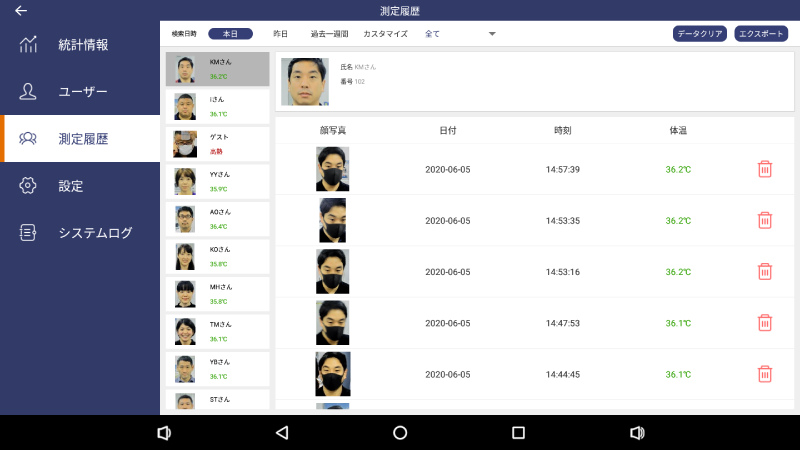Delete the 14:44:45 measurement entry
The width and height of the screenshot is (800, 450).
pos(765,374)
